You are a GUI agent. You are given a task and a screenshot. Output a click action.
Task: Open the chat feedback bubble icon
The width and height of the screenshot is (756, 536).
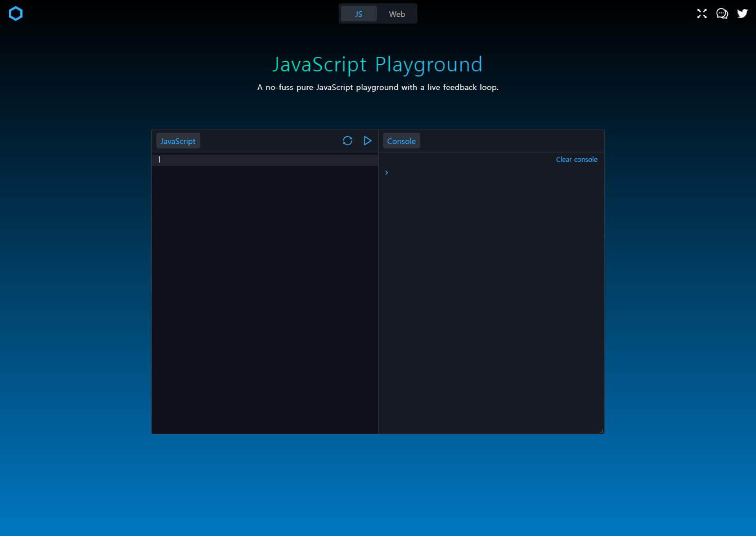pyautogui.click(x=722, y=13)
